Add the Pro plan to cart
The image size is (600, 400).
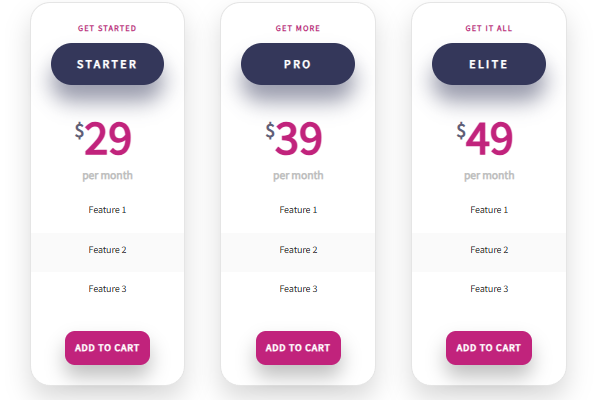297,348
